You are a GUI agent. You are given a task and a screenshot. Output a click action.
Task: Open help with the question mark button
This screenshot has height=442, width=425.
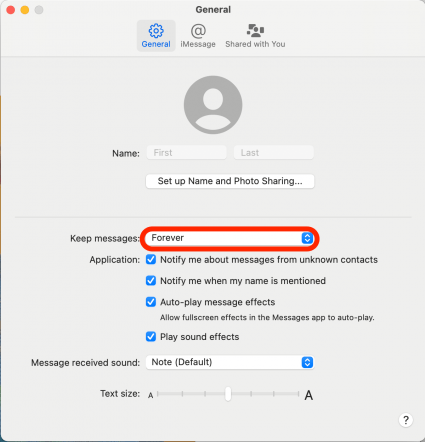tap(406, 420)
